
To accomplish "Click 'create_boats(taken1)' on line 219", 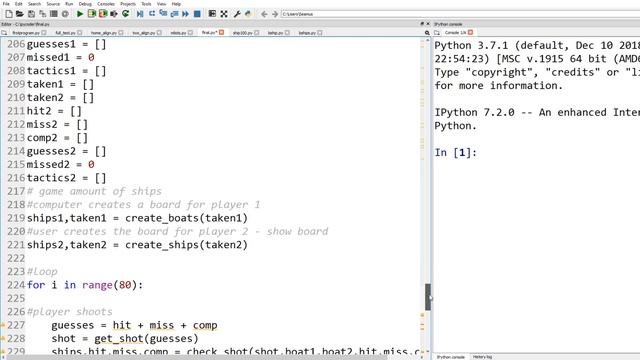I will [x=186, y=218].
